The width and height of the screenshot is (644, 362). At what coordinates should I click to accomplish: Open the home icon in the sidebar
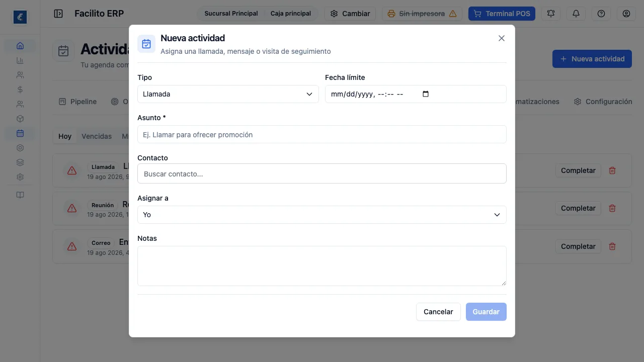[20, 46]
